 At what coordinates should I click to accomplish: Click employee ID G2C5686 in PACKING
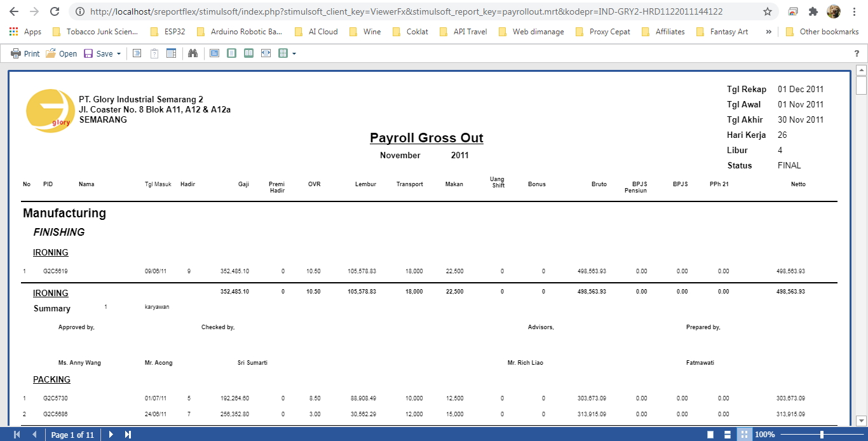pyautogui.click(x=55, y=414)
